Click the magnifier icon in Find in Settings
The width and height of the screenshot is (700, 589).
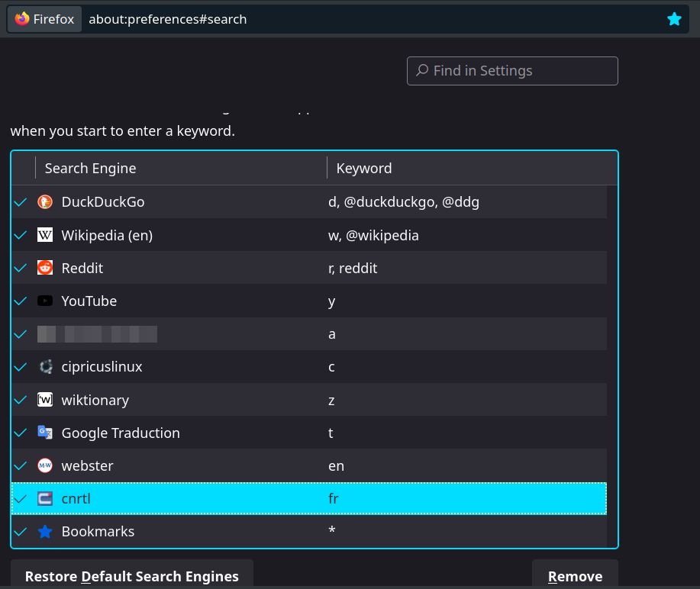point(422,70)
